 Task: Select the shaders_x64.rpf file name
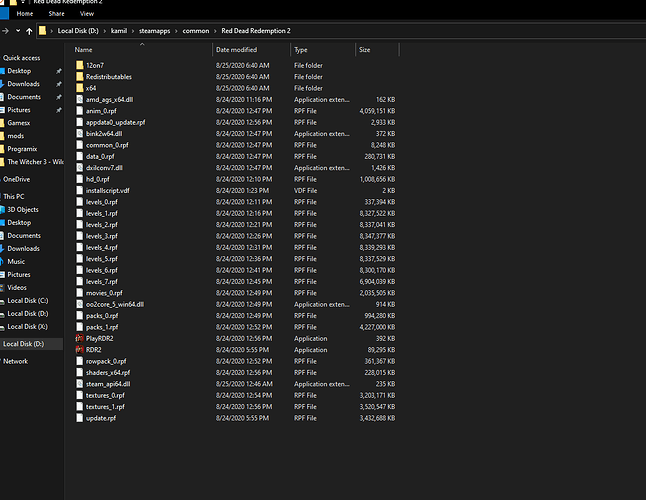click(108, 373)
